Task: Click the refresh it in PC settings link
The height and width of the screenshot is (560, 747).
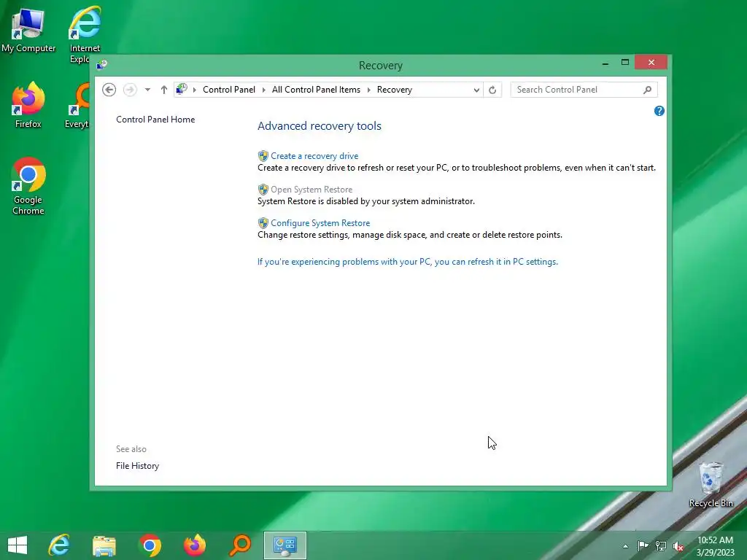Action: click(407, 262)
